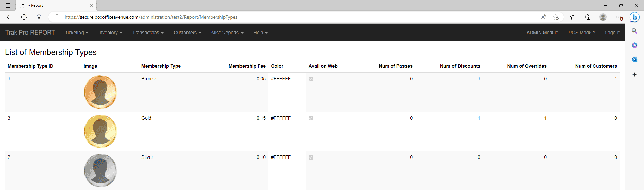Viewport: 644px width, 190px height.
Task: Toggle Avail on Web checkbox for Bronze
Action: pyautogui.click(x=311, y=79)
